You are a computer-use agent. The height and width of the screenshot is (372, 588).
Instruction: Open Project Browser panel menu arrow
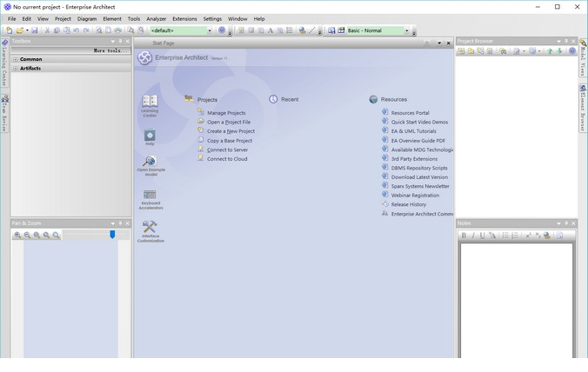(x=558, y=41)
